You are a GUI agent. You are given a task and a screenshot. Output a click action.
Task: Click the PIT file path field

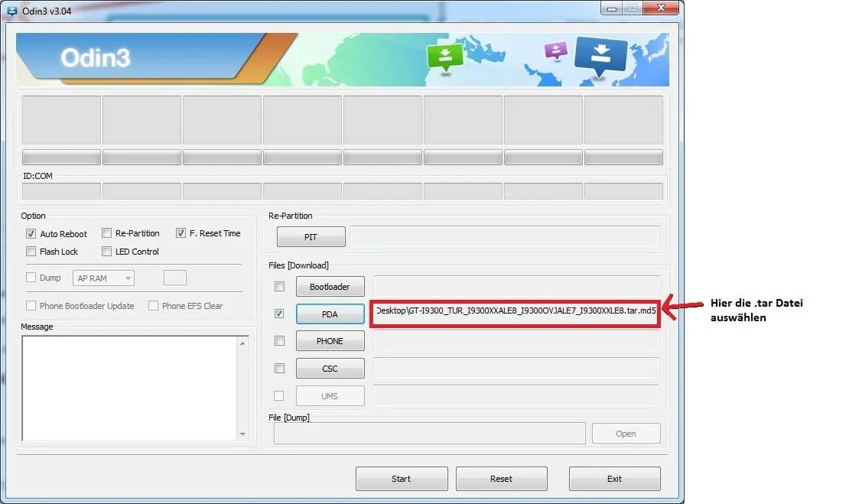(x=505, y=236)
